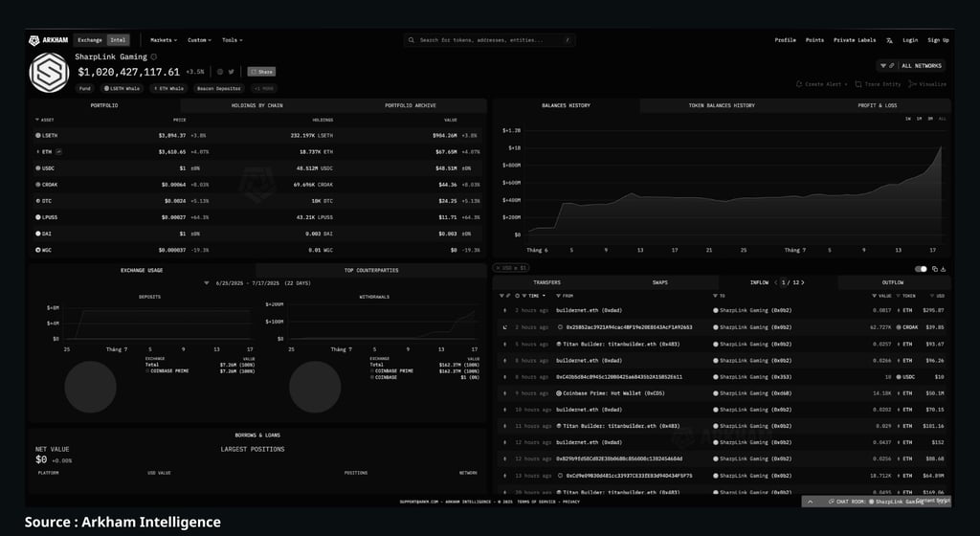Screen dimensions: 980x536
Task: Select the ALL chart range
Action: pos(942,119)
